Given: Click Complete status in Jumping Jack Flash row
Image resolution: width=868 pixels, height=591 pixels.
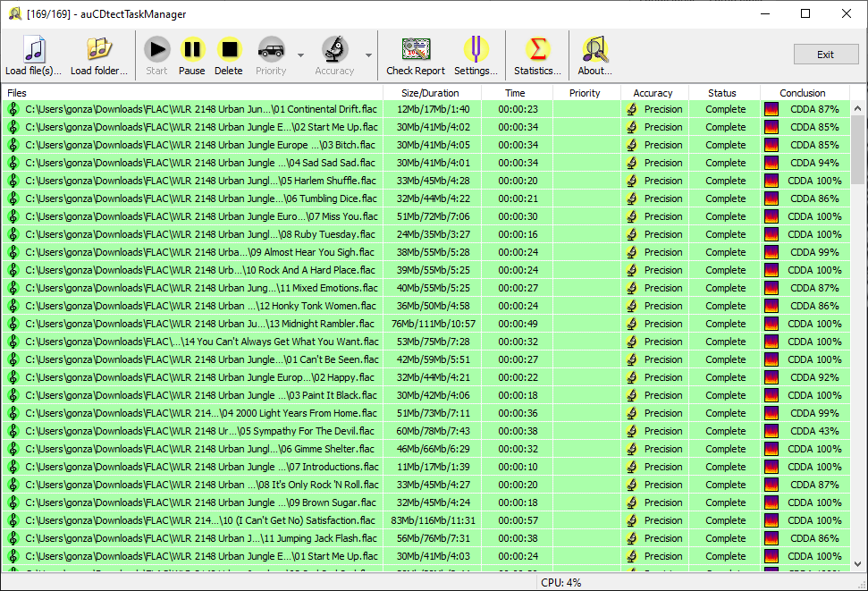Looking at the screenshot, I should point(725,538).
